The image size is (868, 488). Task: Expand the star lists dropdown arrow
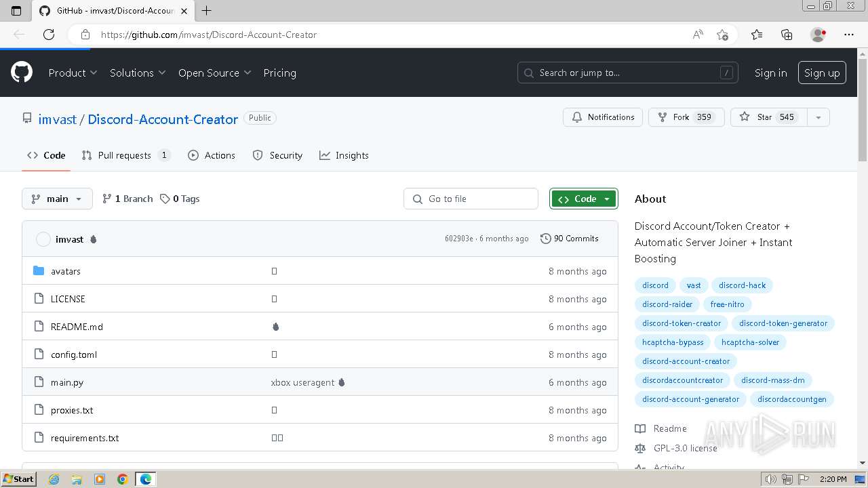818,117
